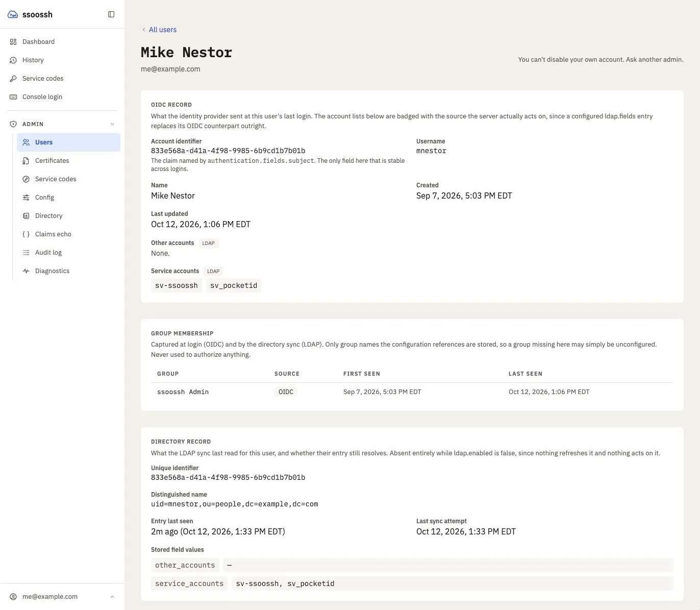Click the Admin shield icon
Image resolution: width=700 pixels, height=610 pixels.
13,124
